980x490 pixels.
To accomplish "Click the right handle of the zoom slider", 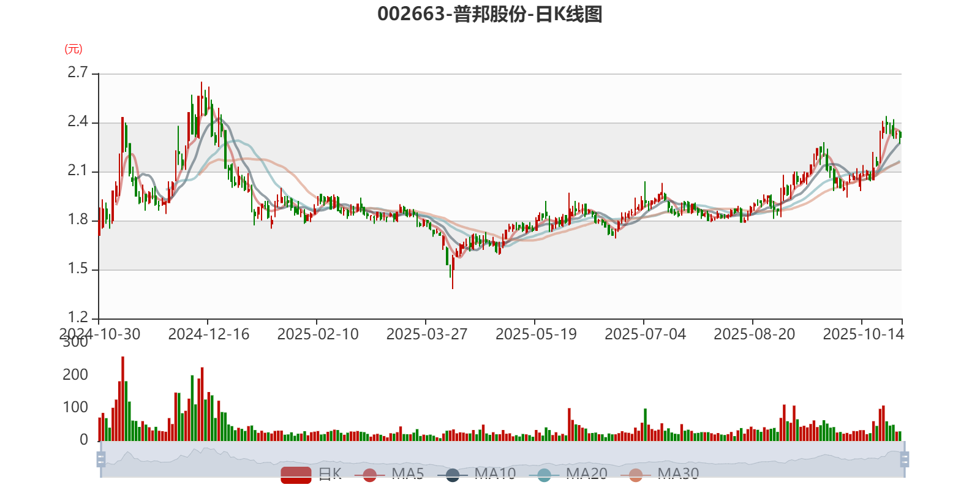I will click(x=904, y=459).
